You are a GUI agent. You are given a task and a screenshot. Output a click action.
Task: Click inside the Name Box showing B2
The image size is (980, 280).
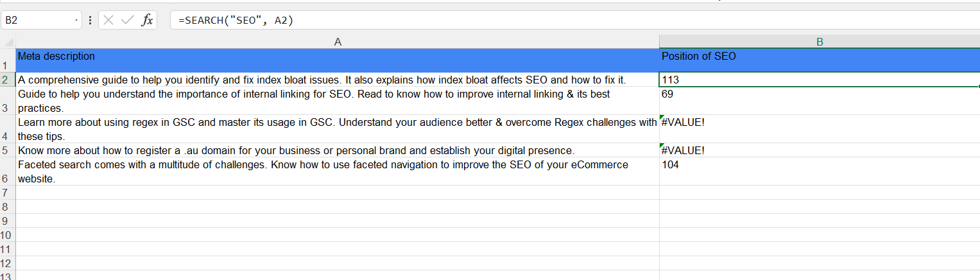point(37,21)
